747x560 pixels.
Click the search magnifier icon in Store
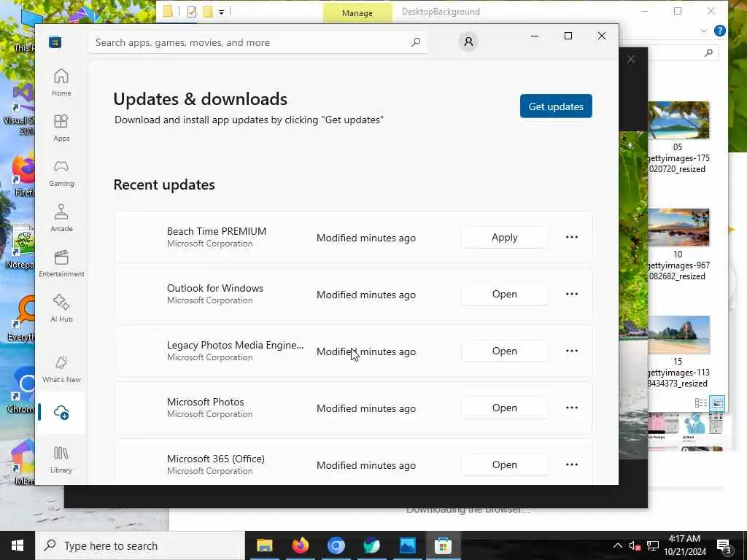[415, 42]
